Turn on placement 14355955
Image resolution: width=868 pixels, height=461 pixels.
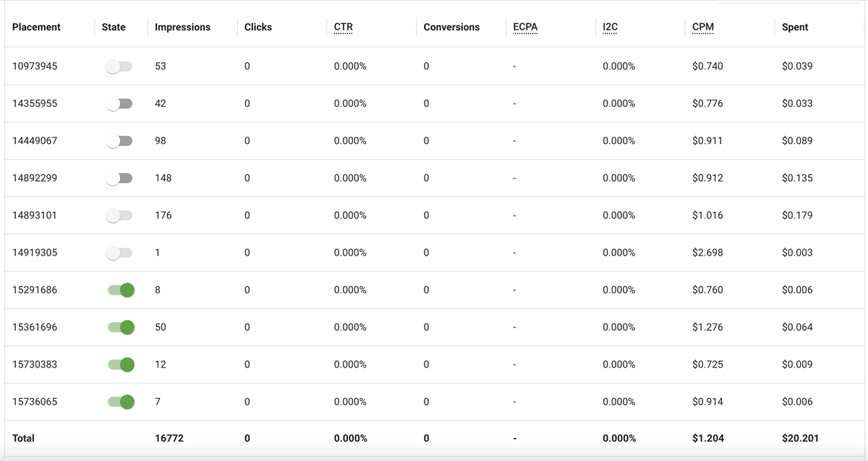(119, 103)
